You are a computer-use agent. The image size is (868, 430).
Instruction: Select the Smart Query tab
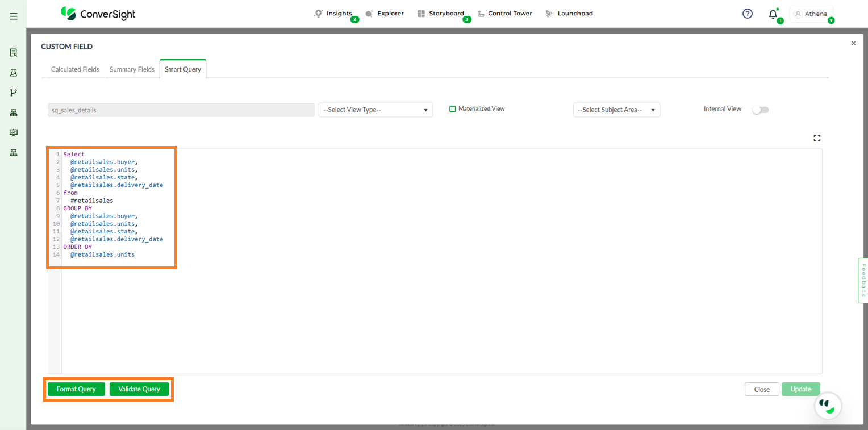[x=183, y=69]
